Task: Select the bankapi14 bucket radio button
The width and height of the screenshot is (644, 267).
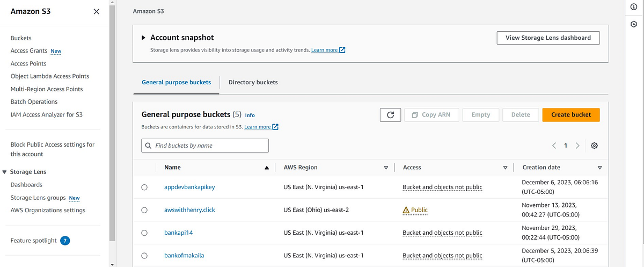Action: click(x=144, y=233)
